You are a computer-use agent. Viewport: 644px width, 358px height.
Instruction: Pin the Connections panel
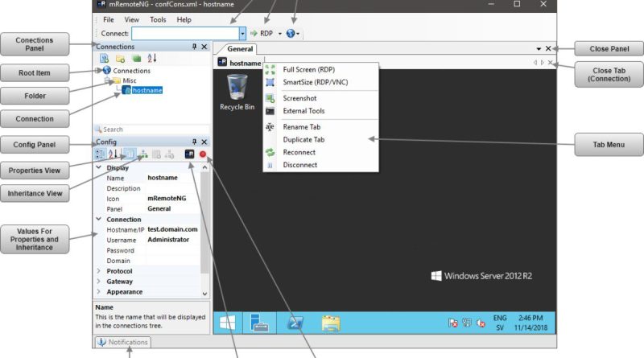[x=194, y=47]
